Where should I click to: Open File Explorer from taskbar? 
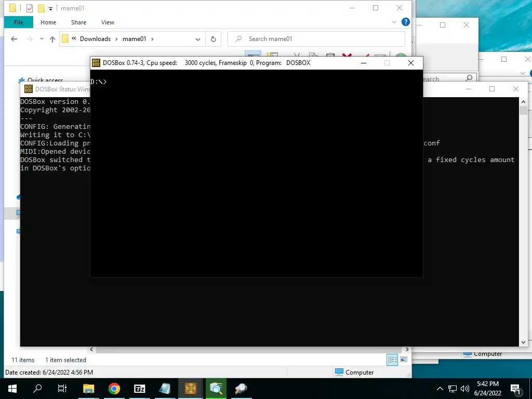[88, 389]
